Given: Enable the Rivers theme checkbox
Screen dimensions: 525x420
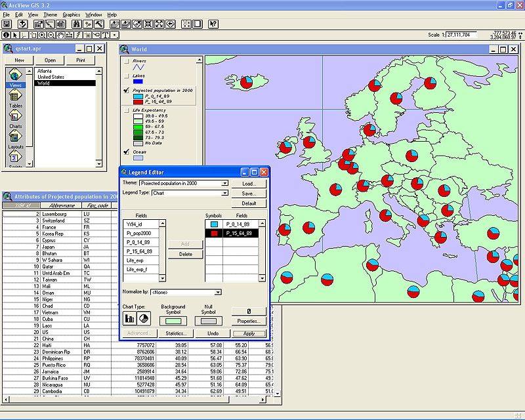Looking at the screenshot, I should coord(126,61).
